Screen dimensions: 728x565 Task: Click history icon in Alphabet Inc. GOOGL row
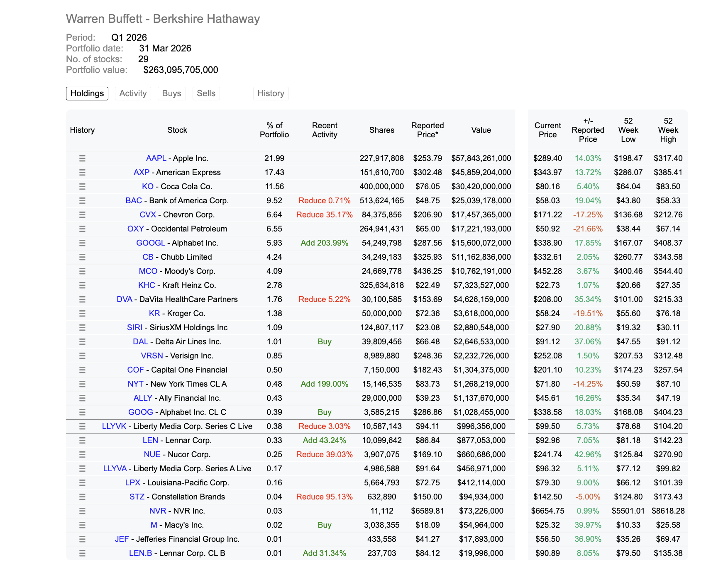82,243
